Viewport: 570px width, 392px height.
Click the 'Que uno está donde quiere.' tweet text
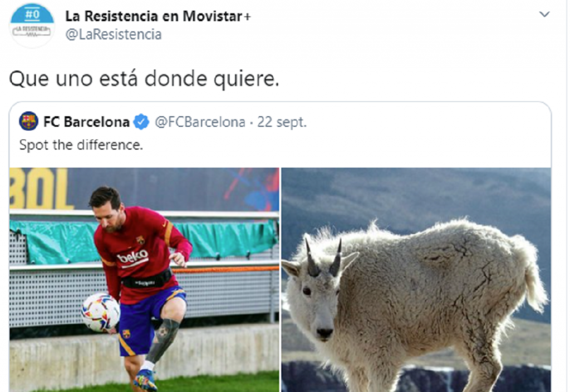[x=144, y=79]
